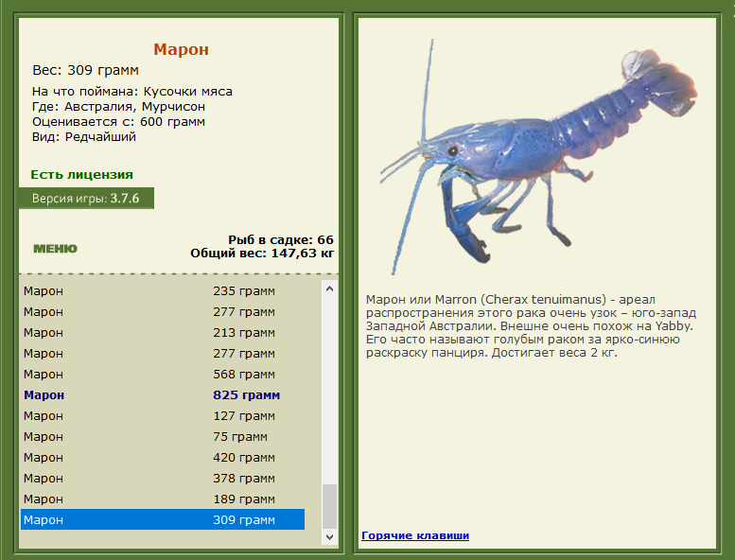Select the Марон 378 грамм row

pyautogui.click(x=163, y=479)
